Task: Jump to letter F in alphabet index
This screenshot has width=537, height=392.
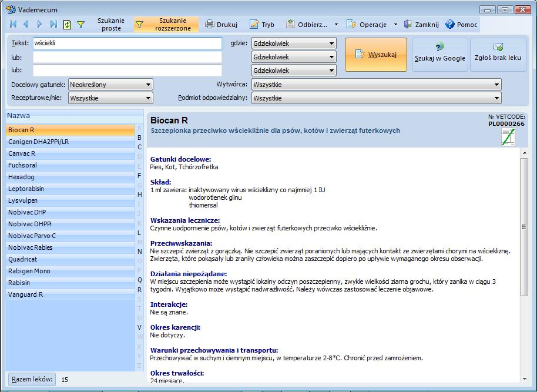Action: pos(139,176)
